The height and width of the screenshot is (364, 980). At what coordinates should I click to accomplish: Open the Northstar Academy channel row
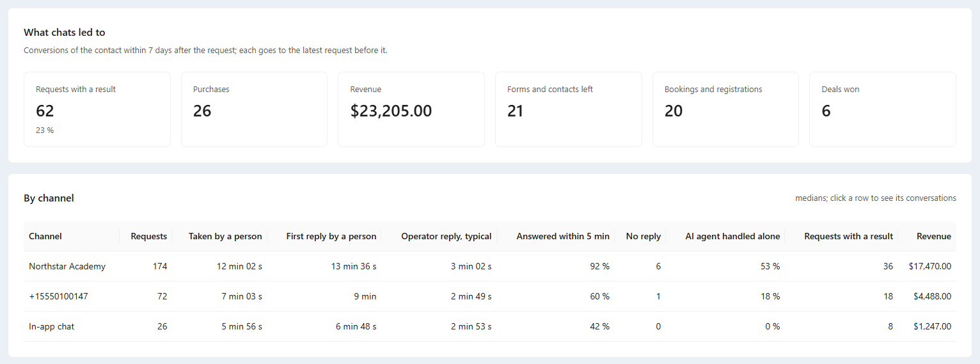point(490,266)
